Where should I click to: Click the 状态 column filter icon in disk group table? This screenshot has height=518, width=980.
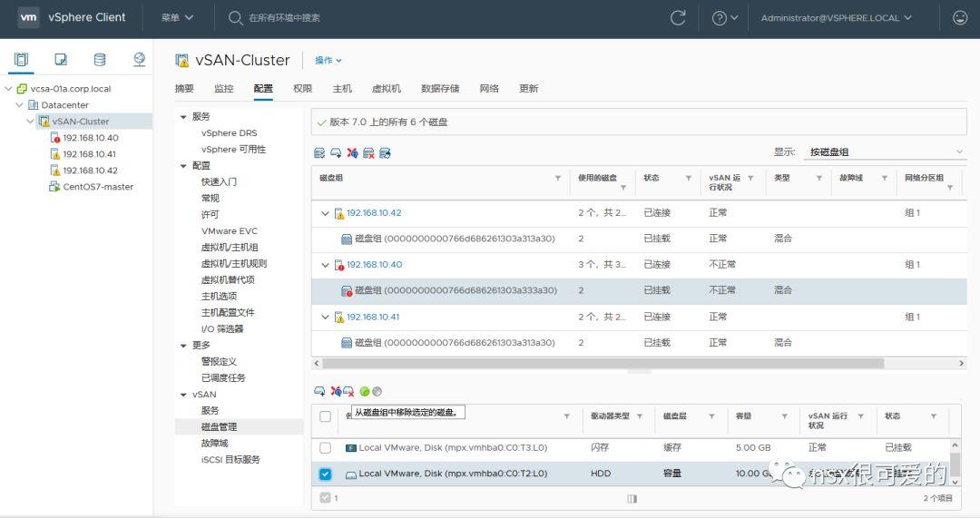(688, 178)
